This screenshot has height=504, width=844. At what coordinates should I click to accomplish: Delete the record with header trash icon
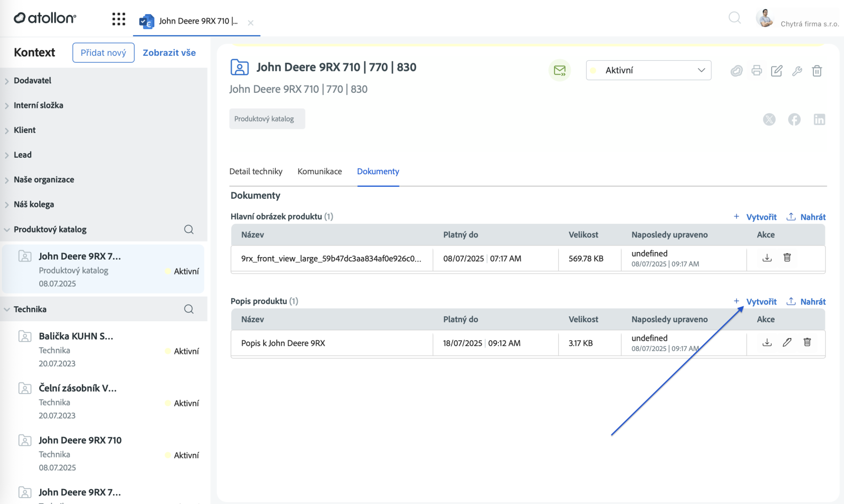817,71
